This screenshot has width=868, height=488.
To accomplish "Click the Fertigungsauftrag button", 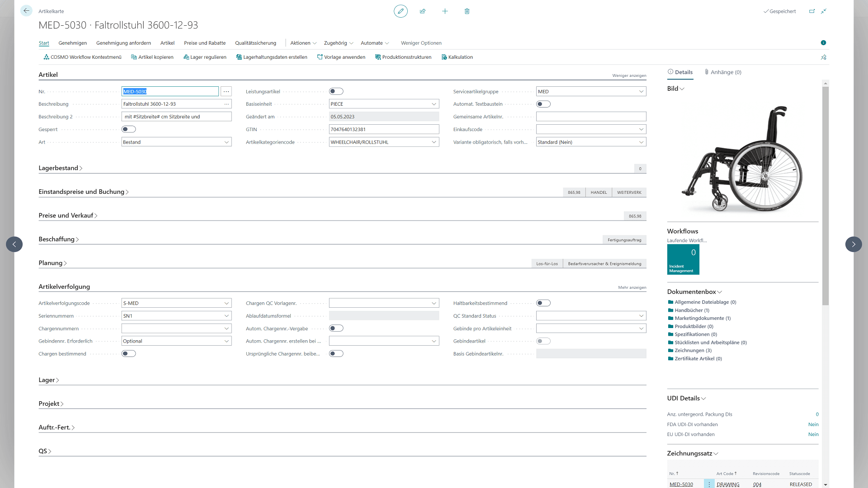I will pos(625,239).
